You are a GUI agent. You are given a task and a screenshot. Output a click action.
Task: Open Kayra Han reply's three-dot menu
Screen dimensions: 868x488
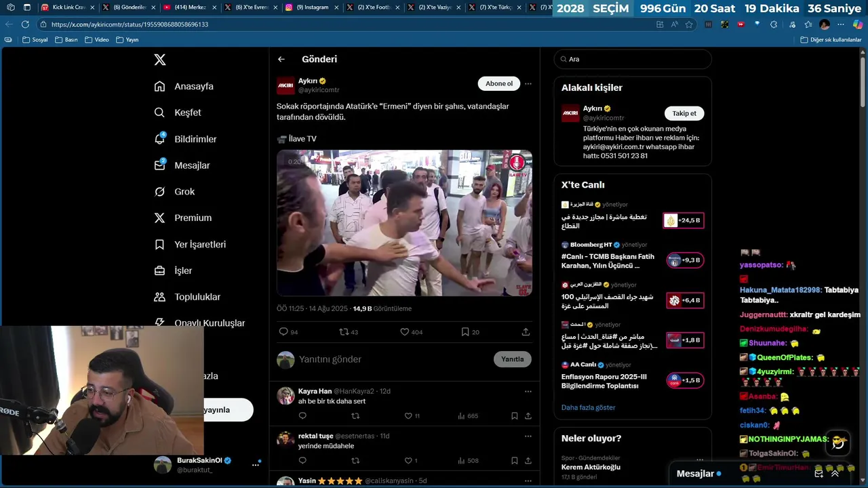pos(528,391)
